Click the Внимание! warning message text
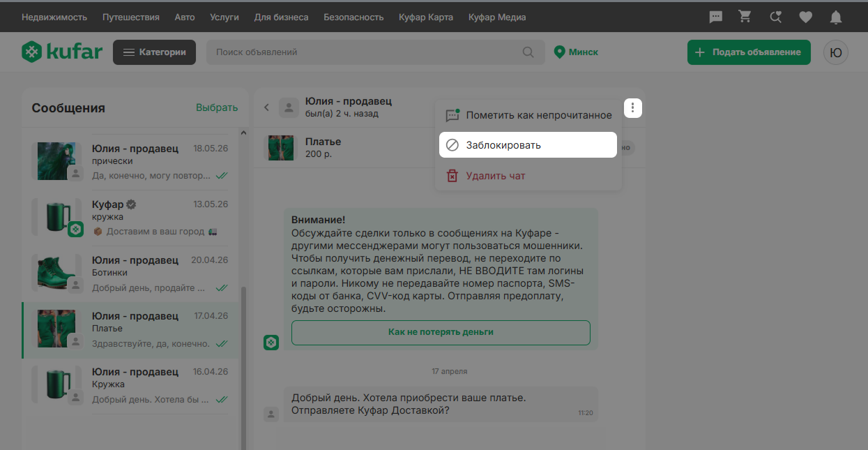 (x=437, y=264)
